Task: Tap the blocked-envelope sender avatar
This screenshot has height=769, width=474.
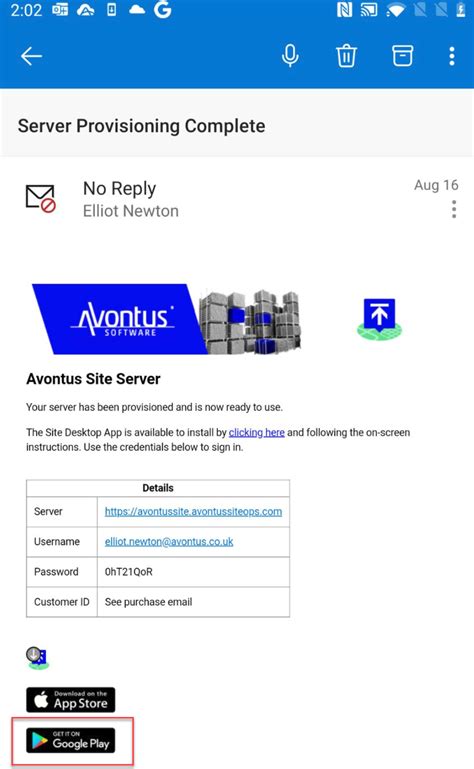Action: pos(40,199)
